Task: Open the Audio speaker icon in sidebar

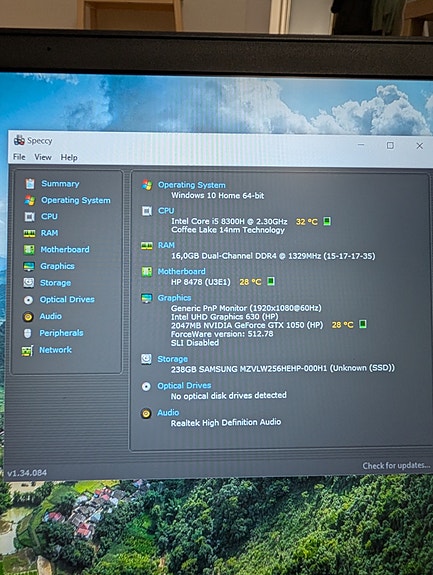Action: tap(28, 316)
